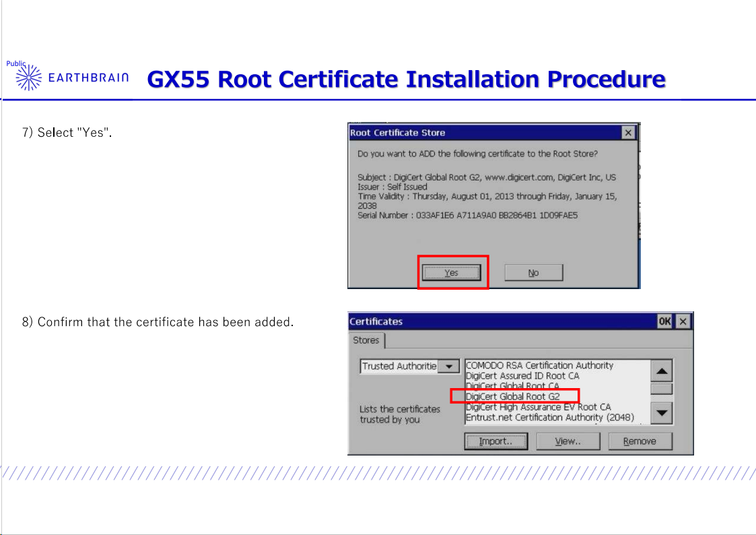Click the certificate list scroll up arrow
Viewport: 756px width, 535px height.
(662, 371)
